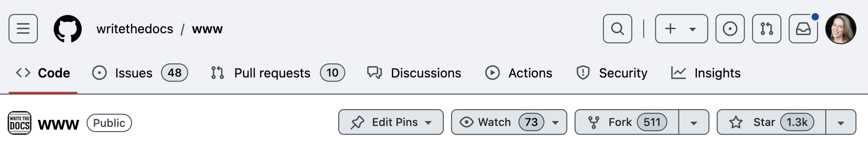Open the hamburger navigation menu

click(x=23, y=28)
